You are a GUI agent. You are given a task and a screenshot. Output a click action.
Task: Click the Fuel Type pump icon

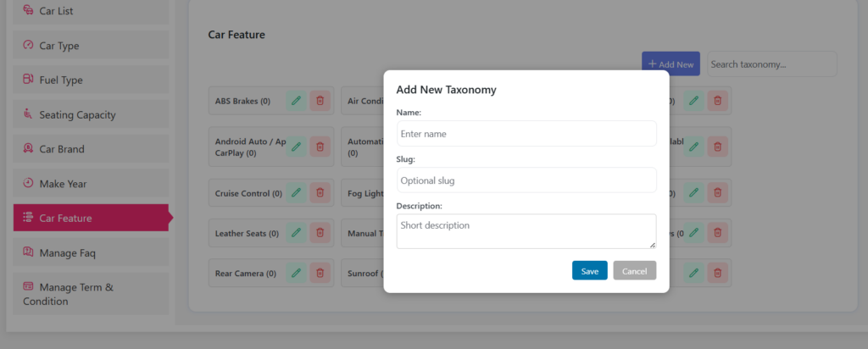tap(28, 80)
